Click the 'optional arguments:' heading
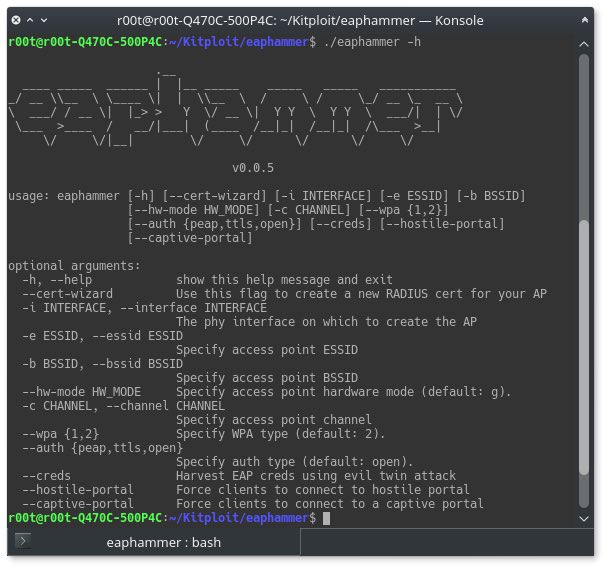 coord(74,266)
